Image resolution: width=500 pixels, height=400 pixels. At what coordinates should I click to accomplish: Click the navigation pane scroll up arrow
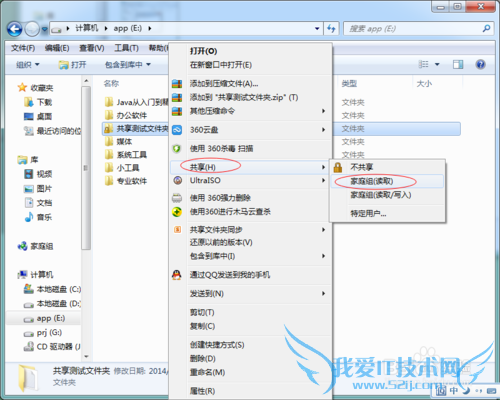tap(86, 81)
